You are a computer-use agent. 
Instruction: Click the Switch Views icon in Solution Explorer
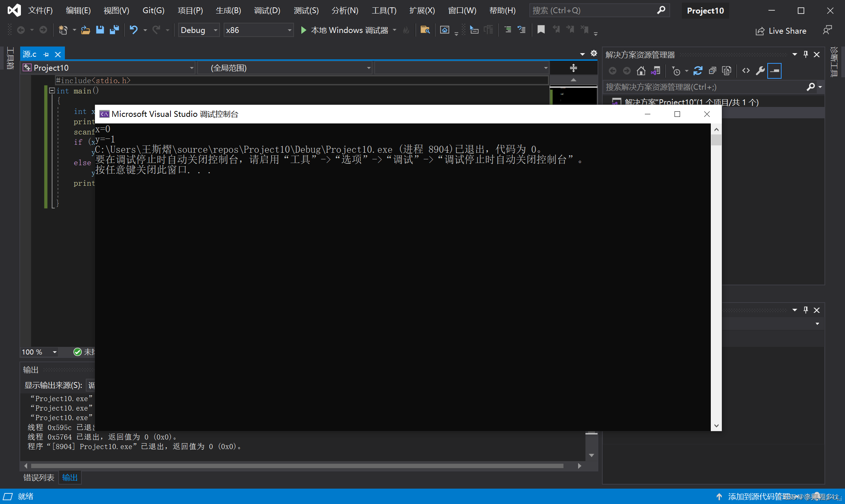655,71
